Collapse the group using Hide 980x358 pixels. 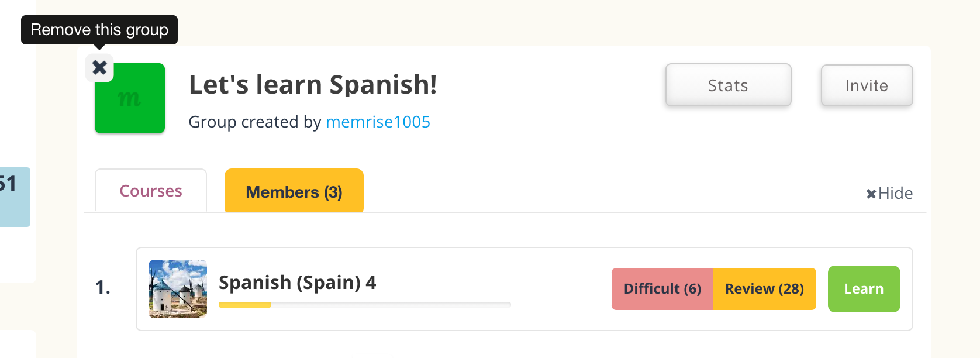click(x=895, y=194)
